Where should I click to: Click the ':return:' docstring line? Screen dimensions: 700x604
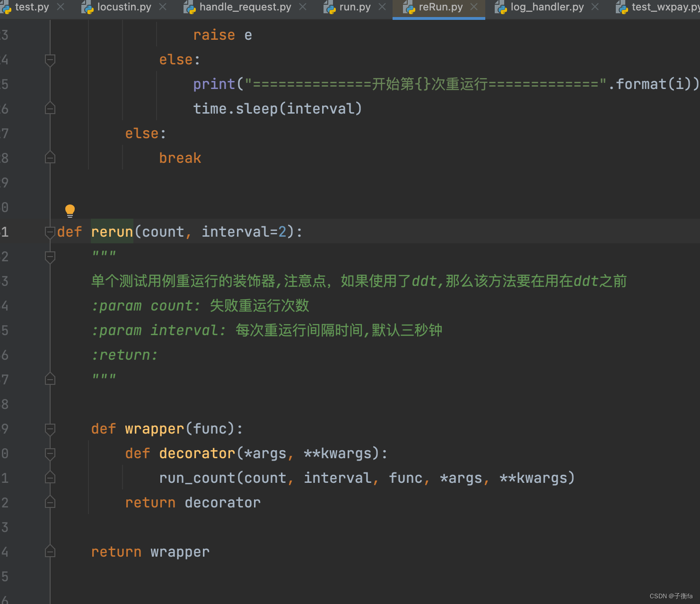124,355
